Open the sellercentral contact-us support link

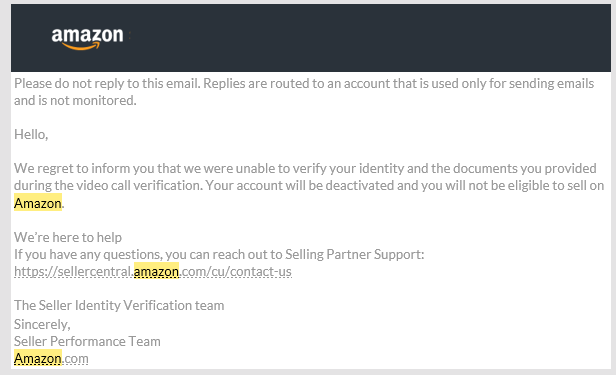(153, 271)
